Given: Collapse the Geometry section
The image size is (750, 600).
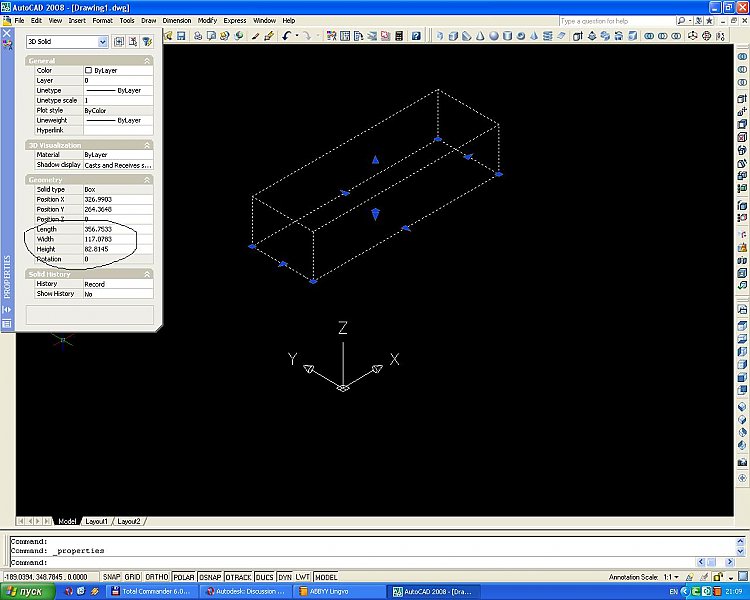Looking at the screenshot, I should tap(147, 179).
